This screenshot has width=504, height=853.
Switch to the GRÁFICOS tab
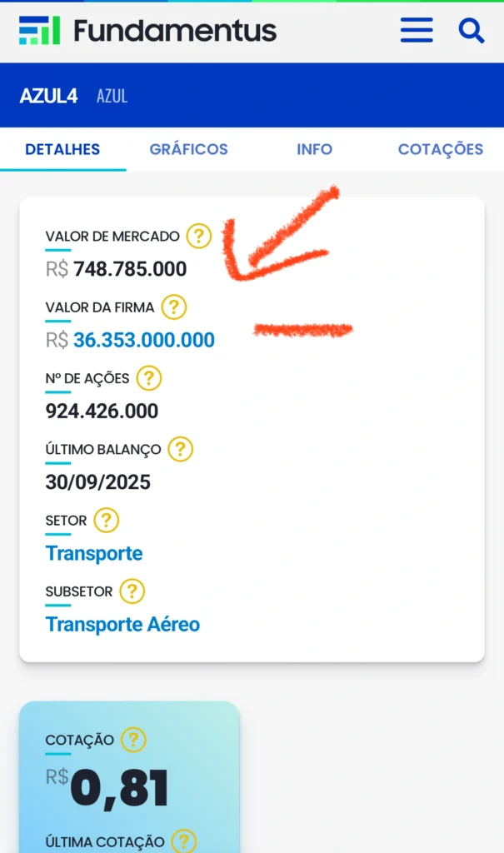coord(188,149)
